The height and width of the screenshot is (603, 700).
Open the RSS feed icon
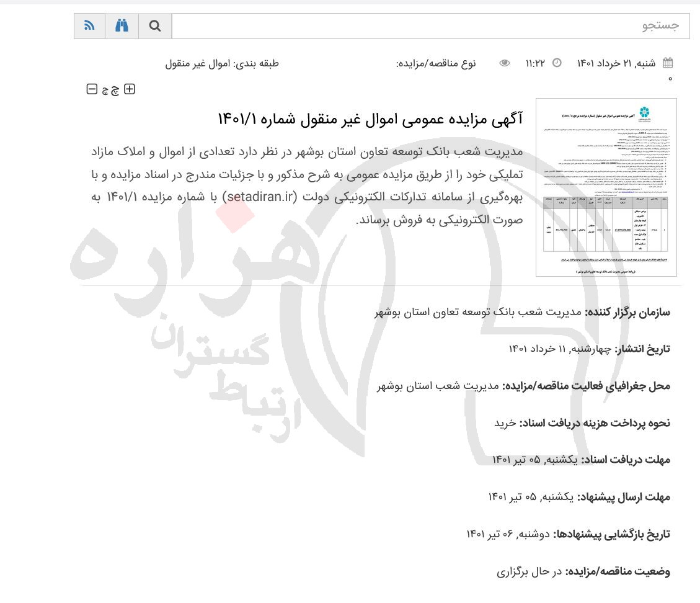(x=90, y=26)
